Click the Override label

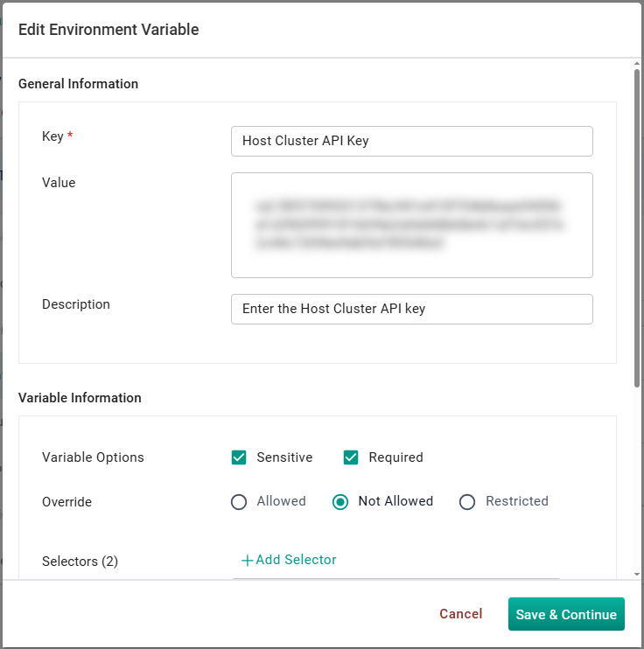[x=67, y=502]
